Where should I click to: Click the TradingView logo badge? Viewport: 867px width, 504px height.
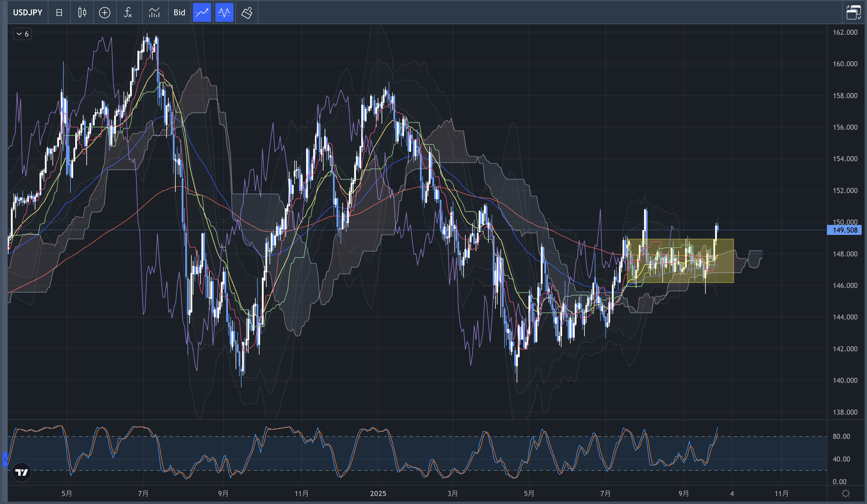(x=21, y=472)
